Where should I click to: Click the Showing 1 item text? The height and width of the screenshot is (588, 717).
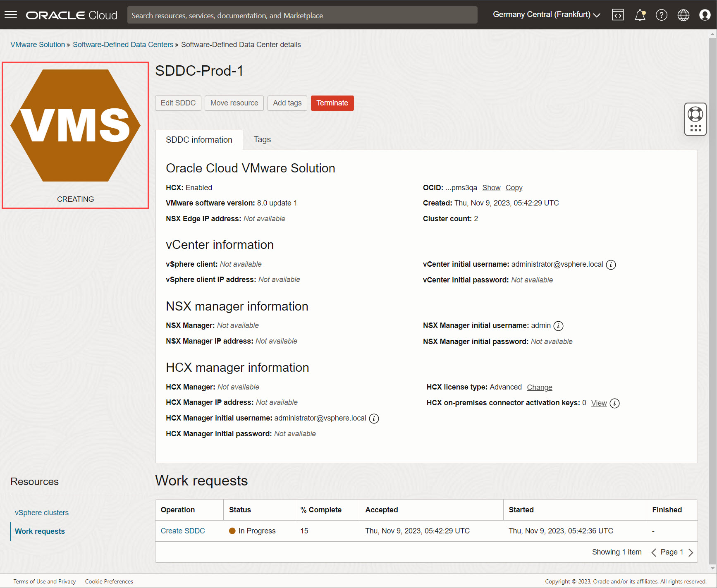click(617, 552)
